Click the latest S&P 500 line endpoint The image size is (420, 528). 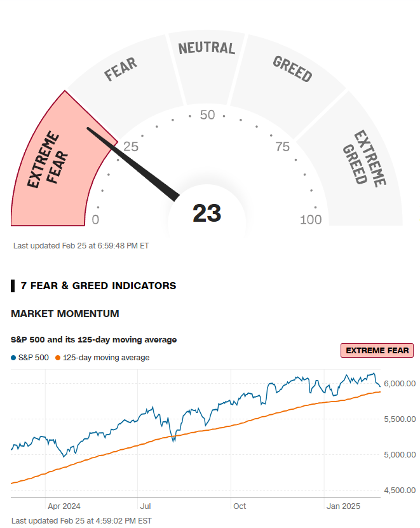coord(380,386)
